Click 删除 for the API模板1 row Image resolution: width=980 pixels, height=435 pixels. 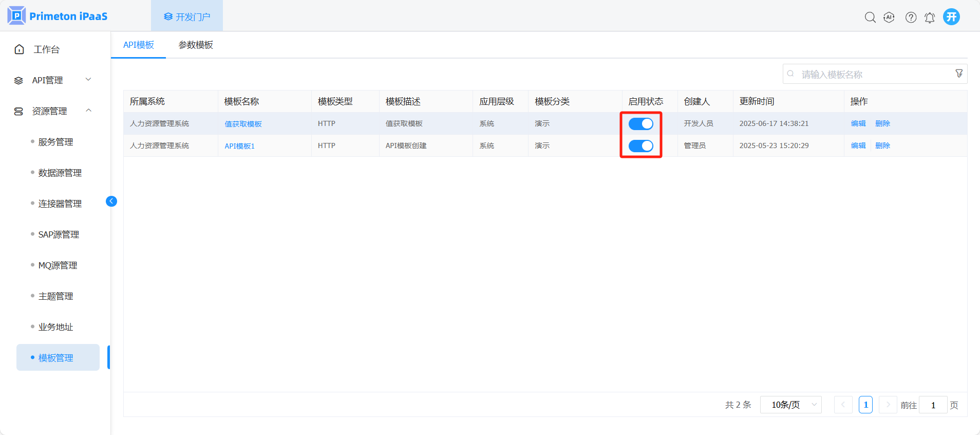[x=882, y=146]
